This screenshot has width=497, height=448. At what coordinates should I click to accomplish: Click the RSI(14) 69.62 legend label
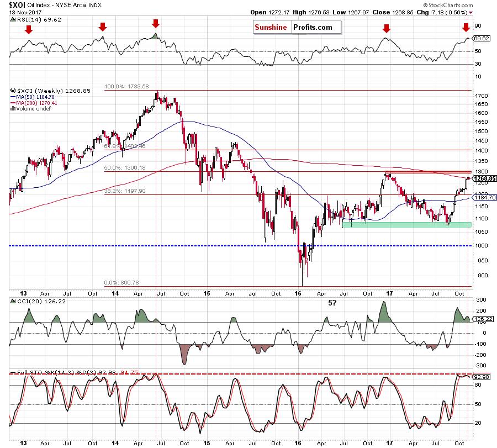coord(39,20)
